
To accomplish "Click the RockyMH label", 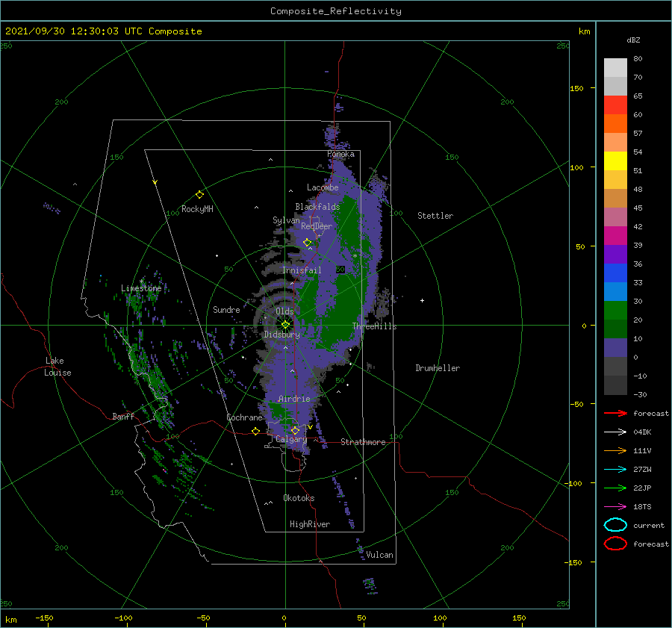I will pos(197,209).
